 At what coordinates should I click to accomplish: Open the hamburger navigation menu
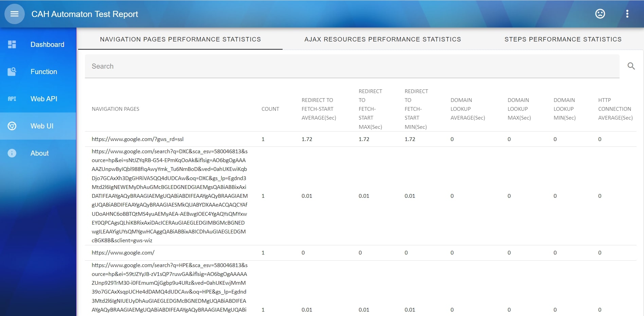[14, 14]
